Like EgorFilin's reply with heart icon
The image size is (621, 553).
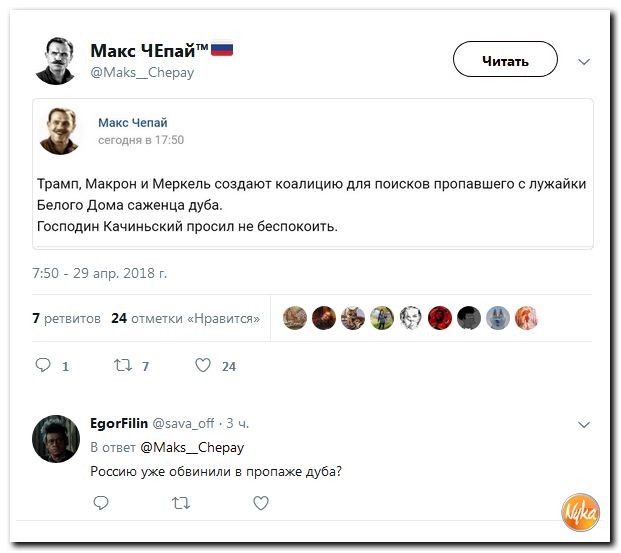pyautogui.click(x=261, y=504)
